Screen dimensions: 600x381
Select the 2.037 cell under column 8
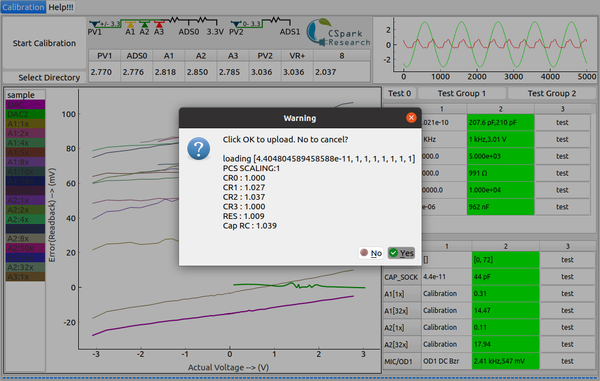342,72
